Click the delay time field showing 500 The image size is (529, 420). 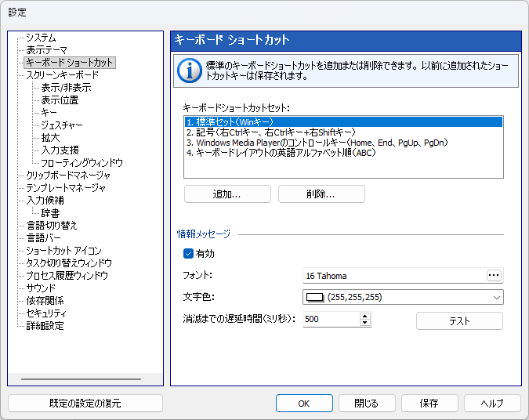332,319
